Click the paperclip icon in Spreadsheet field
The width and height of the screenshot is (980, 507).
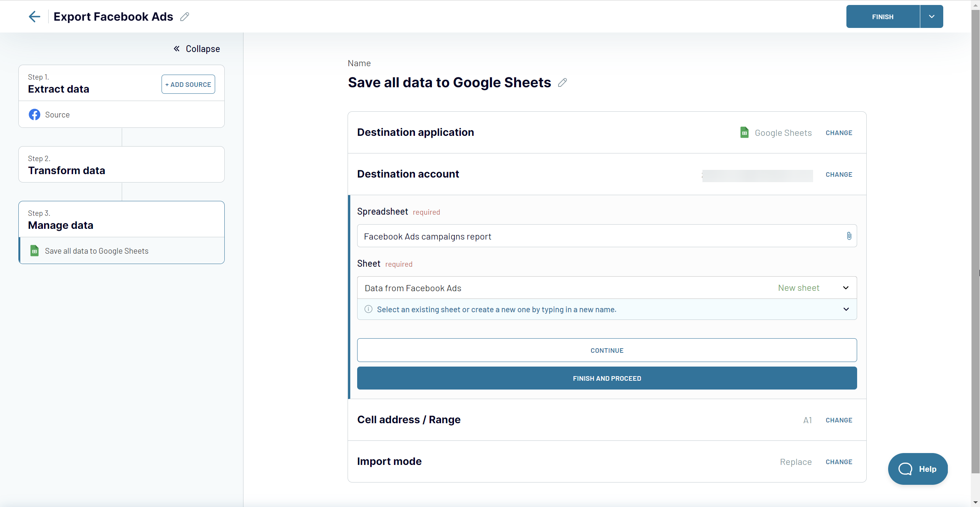tap(849, 236)
